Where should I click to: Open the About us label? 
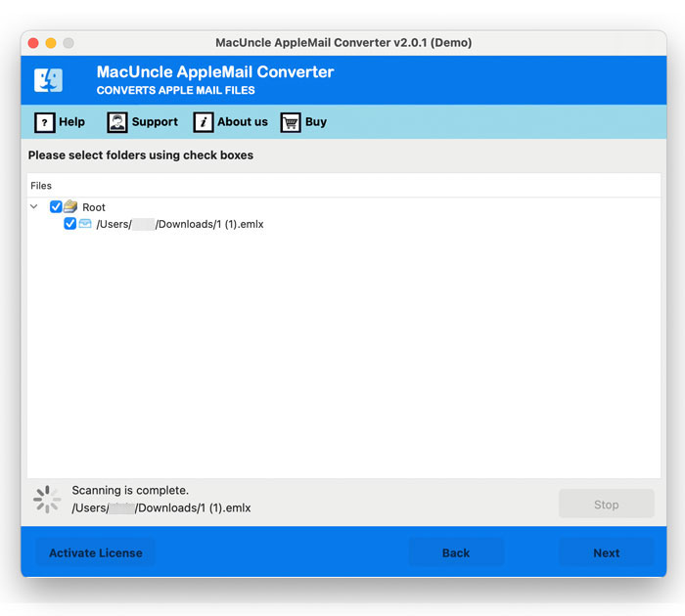click(x=243, y=122)
